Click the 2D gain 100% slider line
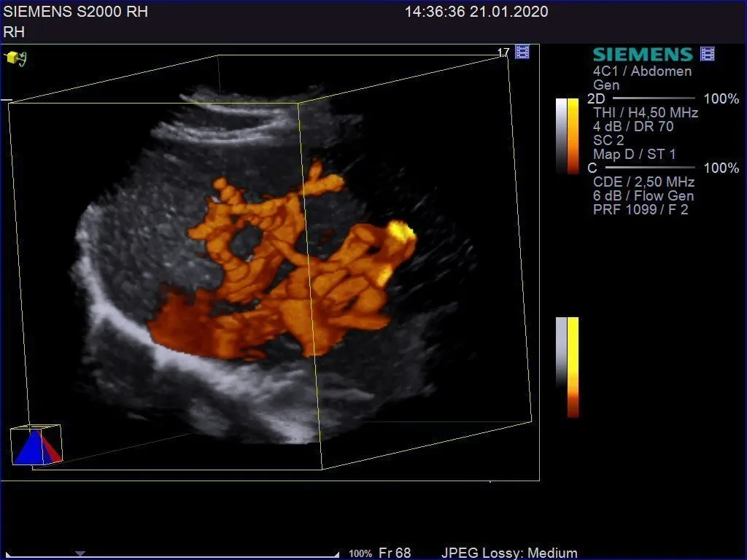The image size is (747, 560). (x=654, y=98)
